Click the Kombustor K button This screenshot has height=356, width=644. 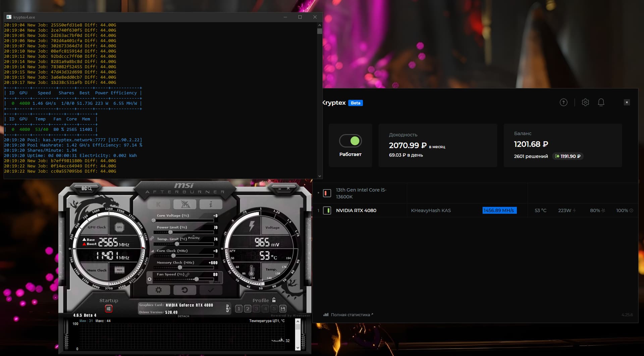click(x=158, y=204)
